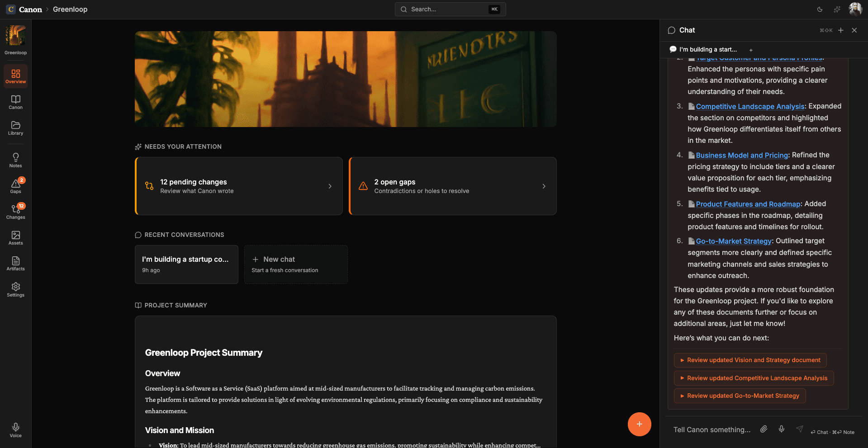The height and width of the screenshot is (448, 868).
Task: Start a New chat from recent conversations
Action: pos(296,264)
